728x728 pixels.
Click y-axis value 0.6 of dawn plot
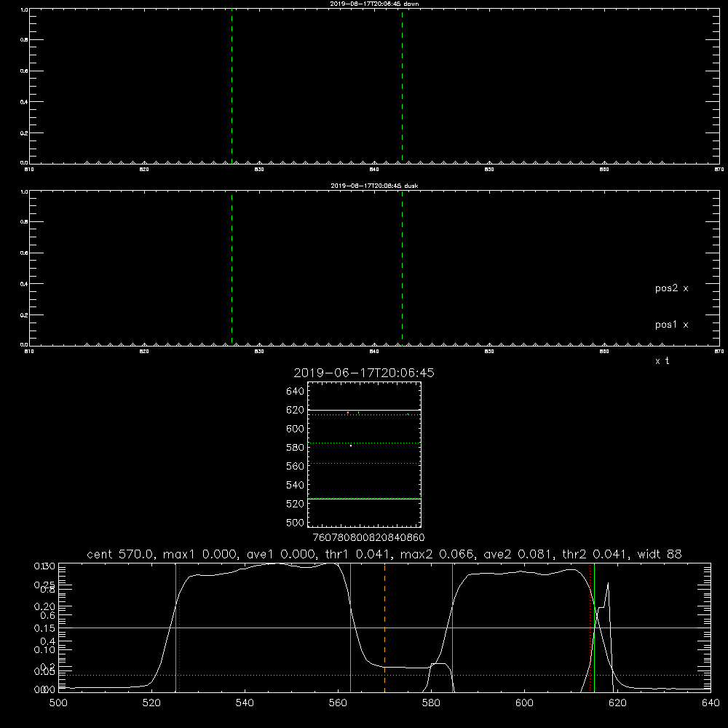pos(24,71)
